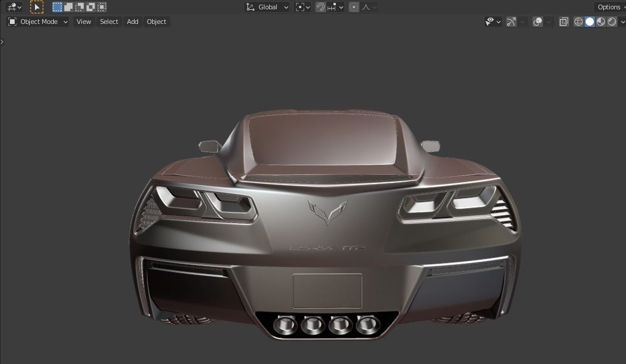Choose the Invert Selection mode icon
The width and height of the screenshot is (626, 364).
(91, 7)
